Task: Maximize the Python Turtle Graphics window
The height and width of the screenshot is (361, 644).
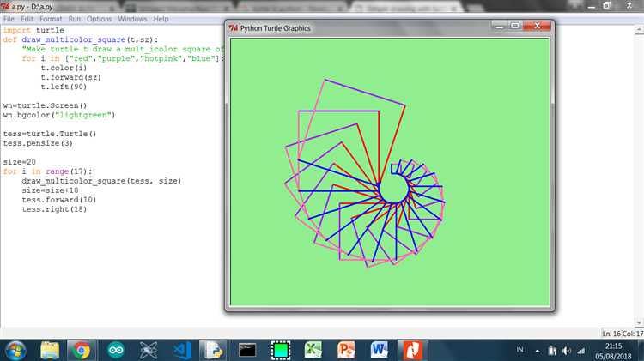Action: (x=514, y=27)
